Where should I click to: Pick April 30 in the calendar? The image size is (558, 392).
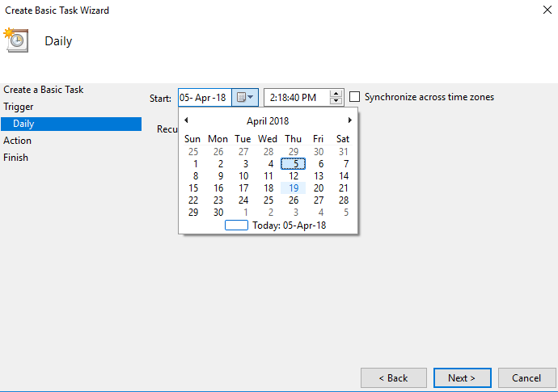click(218, 213)
